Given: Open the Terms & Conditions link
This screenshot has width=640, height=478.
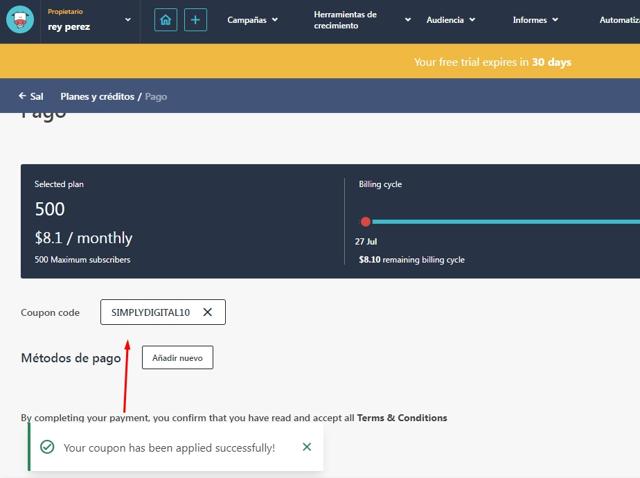Looking at the screenshot, I should coord(402,418).
